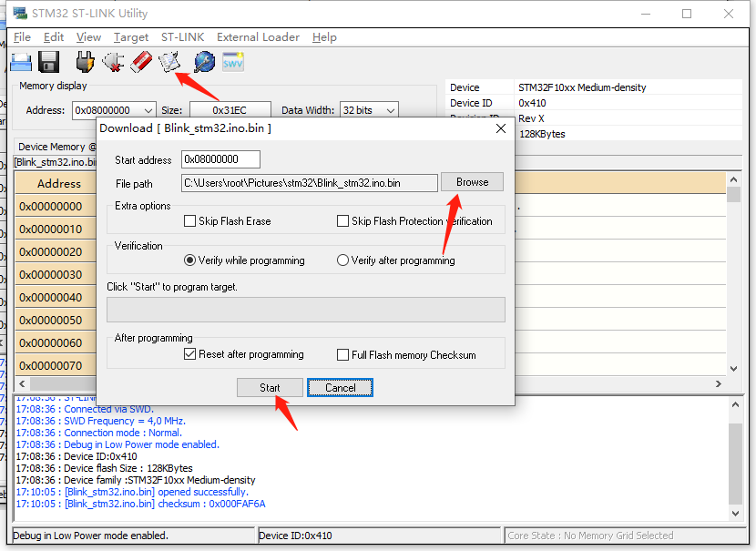Select memory row 0x00000040

56,298
